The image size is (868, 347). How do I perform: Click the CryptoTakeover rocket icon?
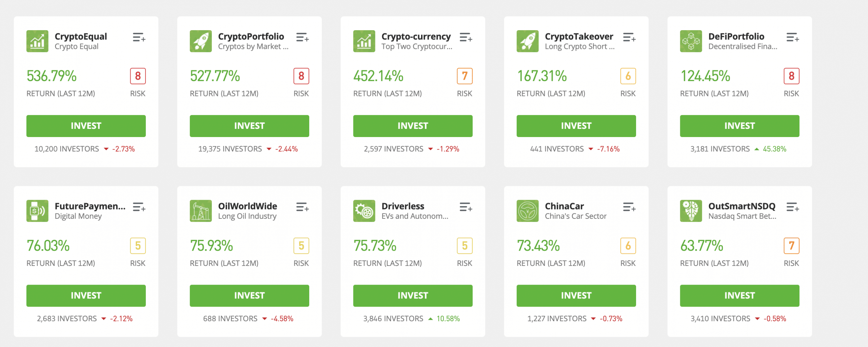528,41
